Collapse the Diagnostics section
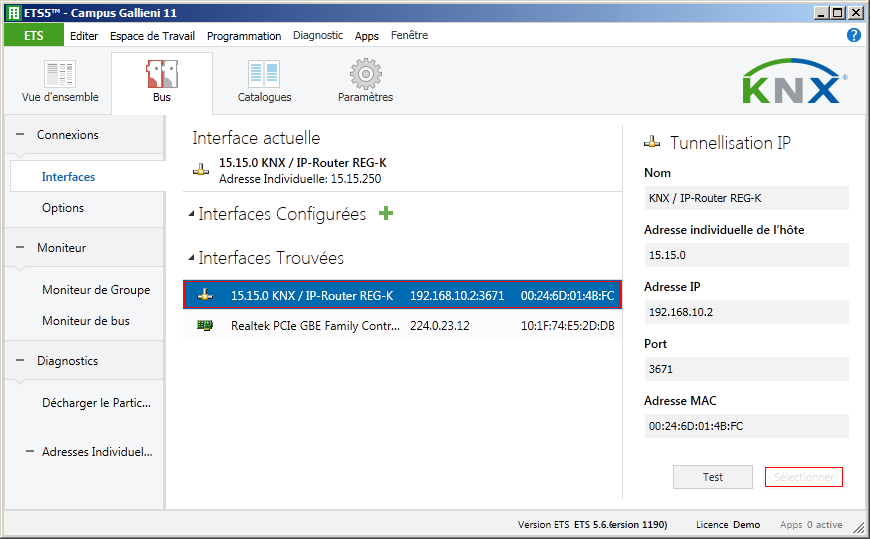This screenshot has width=870, height=539. [x=20, y=360]
